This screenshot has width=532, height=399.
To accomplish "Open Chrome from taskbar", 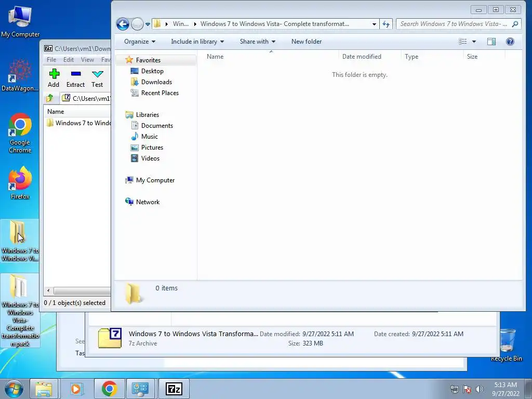I will (x=109, y=389).
